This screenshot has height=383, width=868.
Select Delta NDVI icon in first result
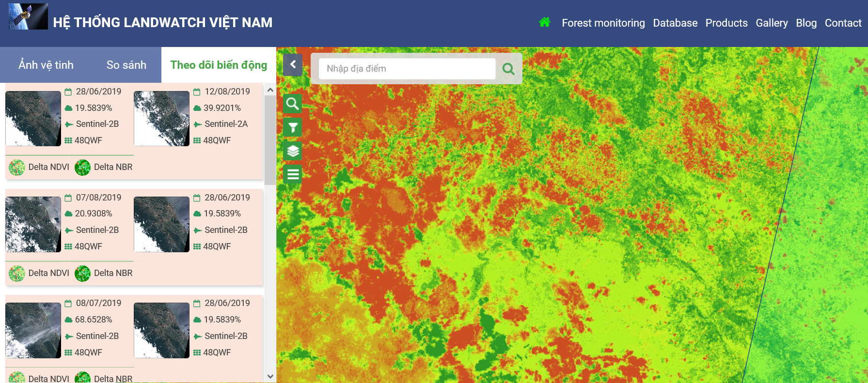(17, 167)
